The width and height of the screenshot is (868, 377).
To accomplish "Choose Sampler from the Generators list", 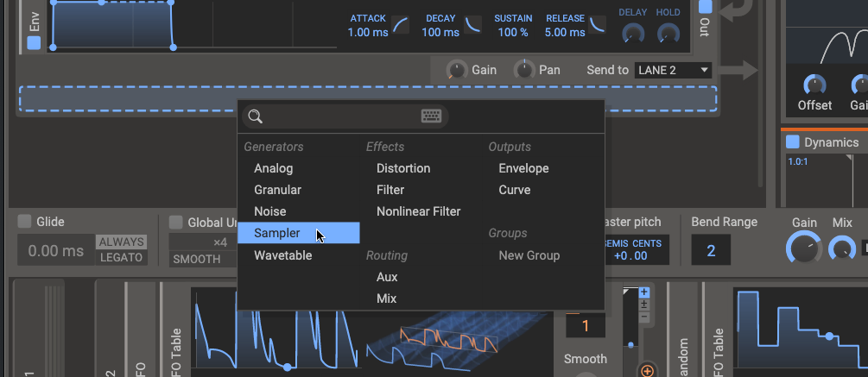I will (x=277, y=233).
